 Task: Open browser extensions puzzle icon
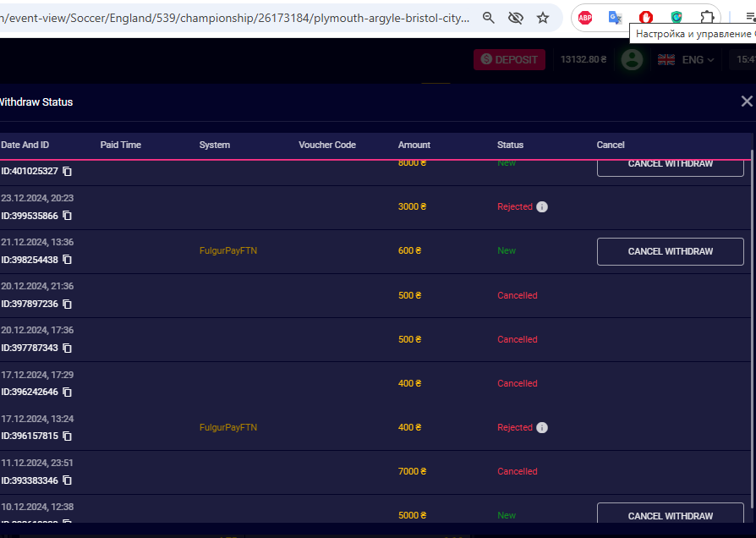point(706,18)
